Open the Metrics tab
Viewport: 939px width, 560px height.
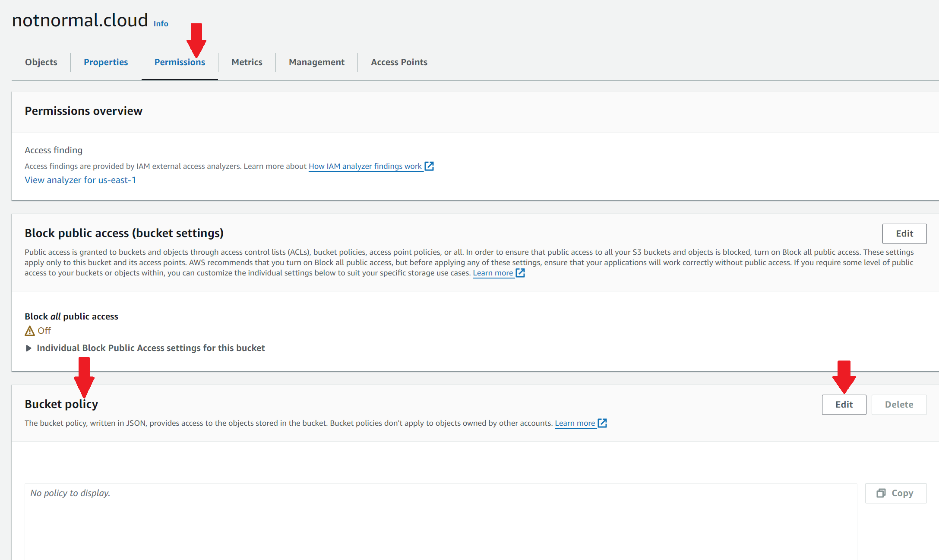tap(247, 62)
